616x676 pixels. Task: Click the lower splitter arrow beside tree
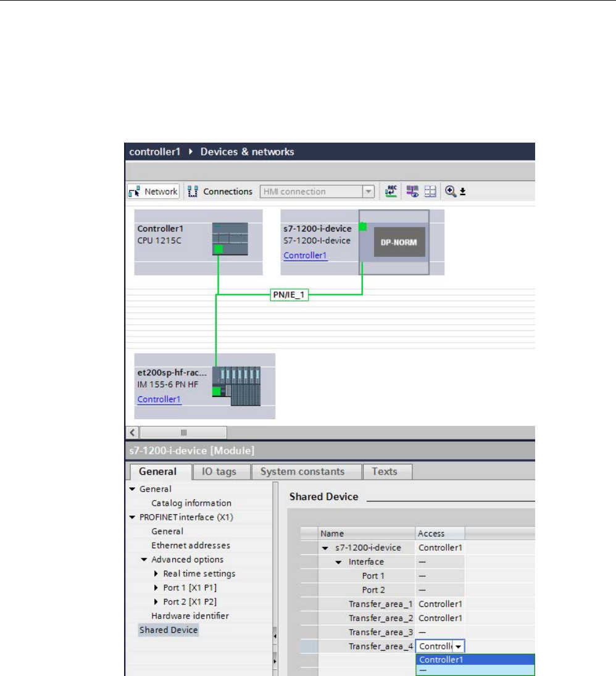click(x=275, y=661)
